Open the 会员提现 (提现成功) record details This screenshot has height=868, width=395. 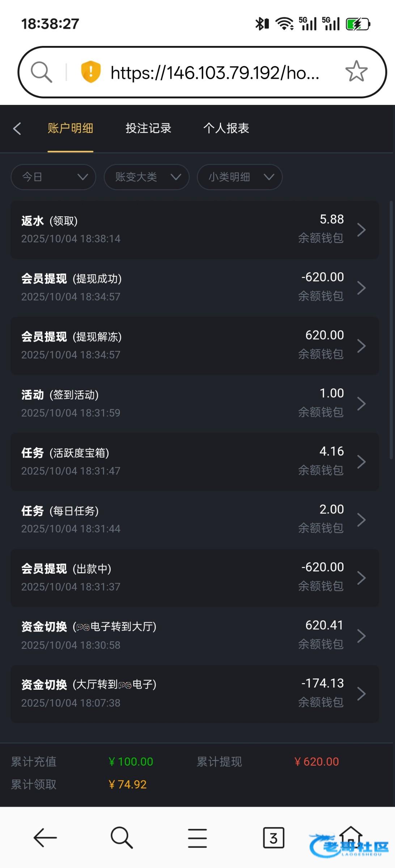195,288
